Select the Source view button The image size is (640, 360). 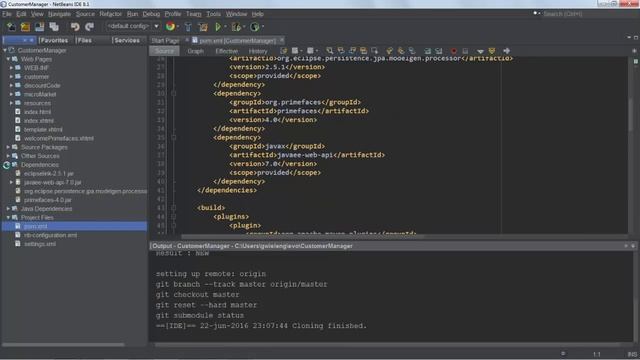point(164,51)
